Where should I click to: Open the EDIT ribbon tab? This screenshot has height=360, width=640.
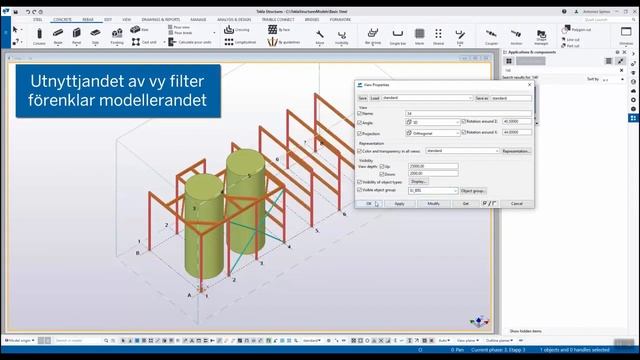[108, 20]
